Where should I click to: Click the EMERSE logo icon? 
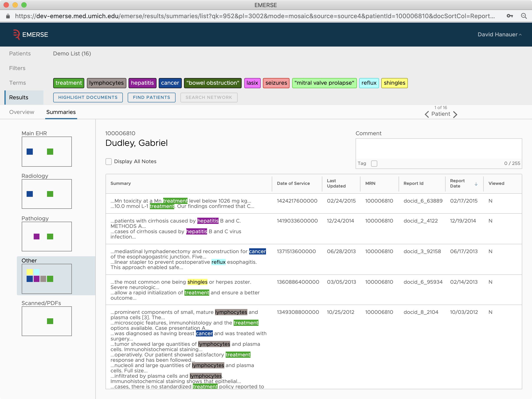point(16,34)
